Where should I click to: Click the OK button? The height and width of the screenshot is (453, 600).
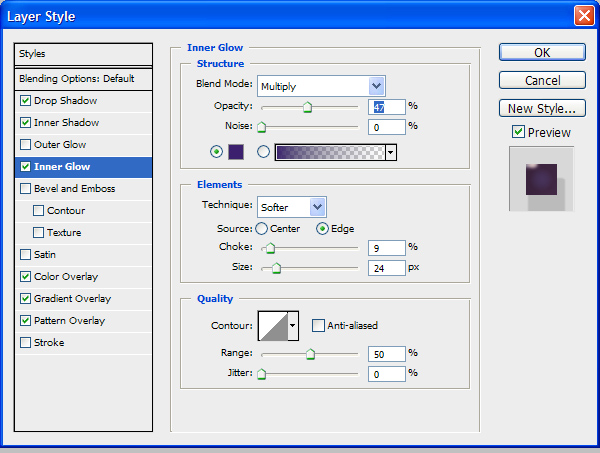pos(542,52)
